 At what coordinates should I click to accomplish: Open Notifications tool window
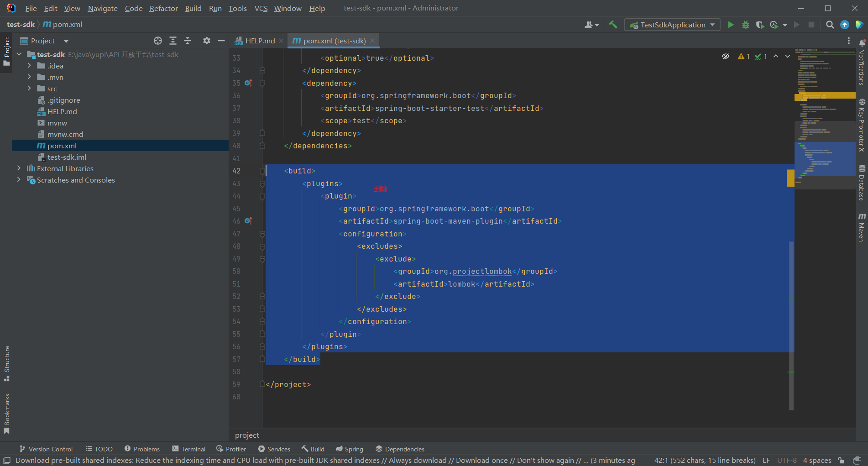point(862,62)
